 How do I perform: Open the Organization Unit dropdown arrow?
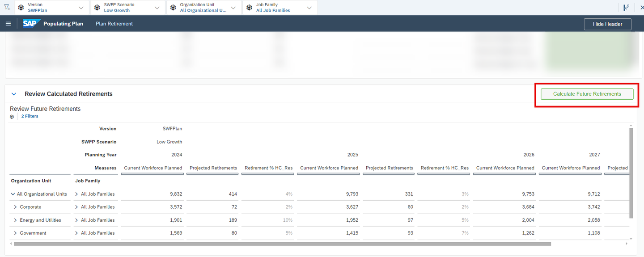point(233,8)
